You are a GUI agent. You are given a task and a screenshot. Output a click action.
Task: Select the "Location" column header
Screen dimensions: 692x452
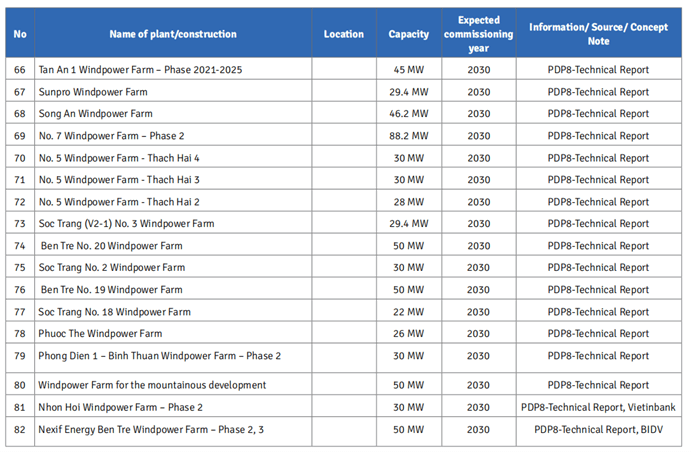(344, 34)
